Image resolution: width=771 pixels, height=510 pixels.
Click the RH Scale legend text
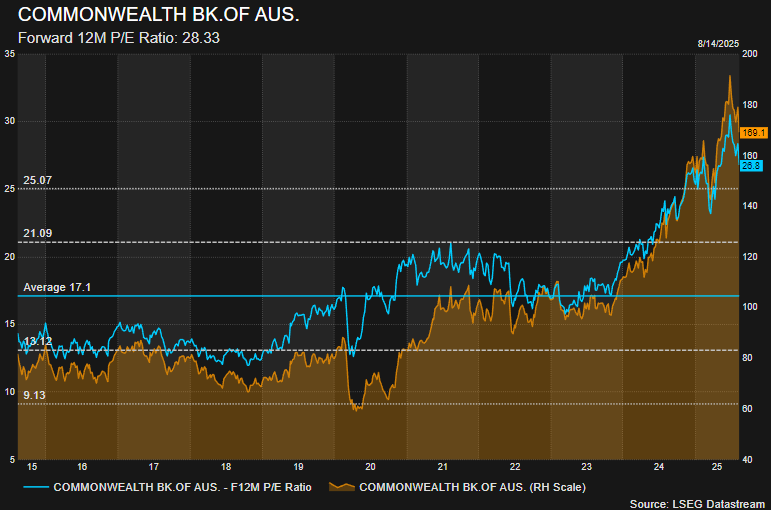point(472,487)
